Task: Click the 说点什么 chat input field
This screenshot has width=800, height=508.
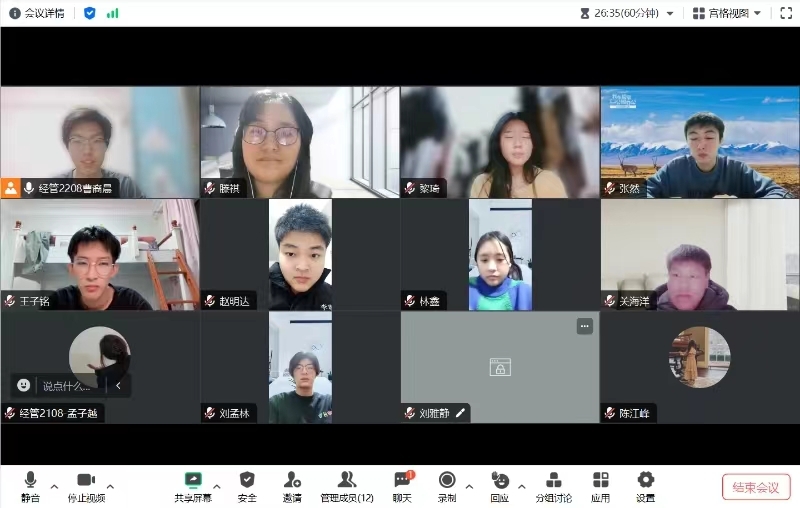Action: (x=70, y=385)
